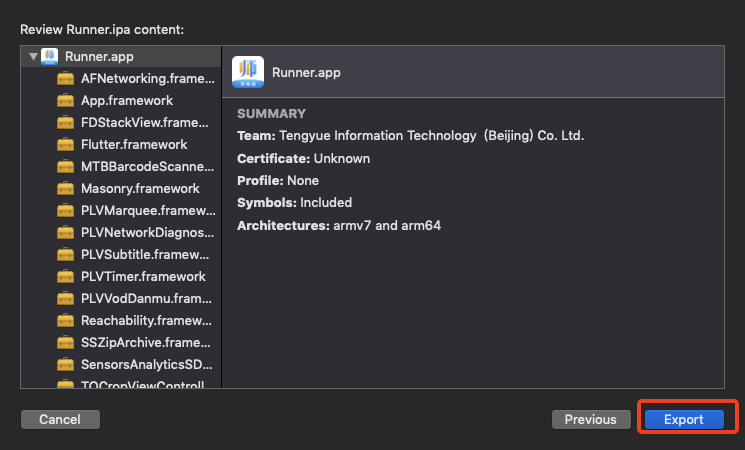Select PLVSubtitle.framew... row text

pos(145,255)
